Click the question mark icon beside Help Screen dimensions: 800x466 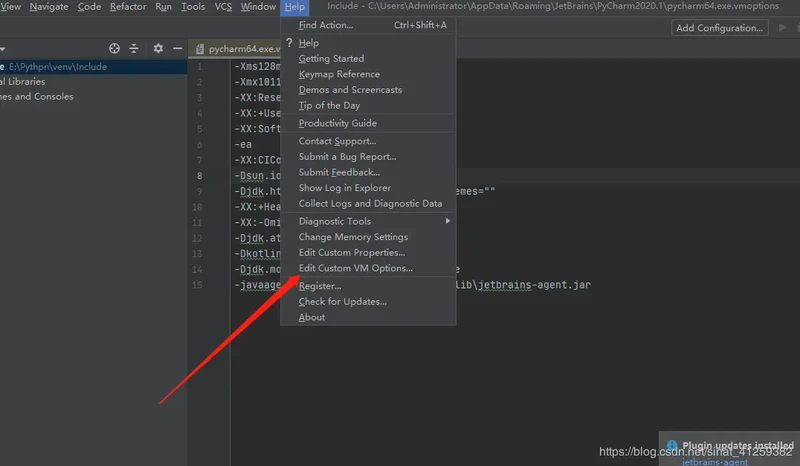tap(289, 43)
